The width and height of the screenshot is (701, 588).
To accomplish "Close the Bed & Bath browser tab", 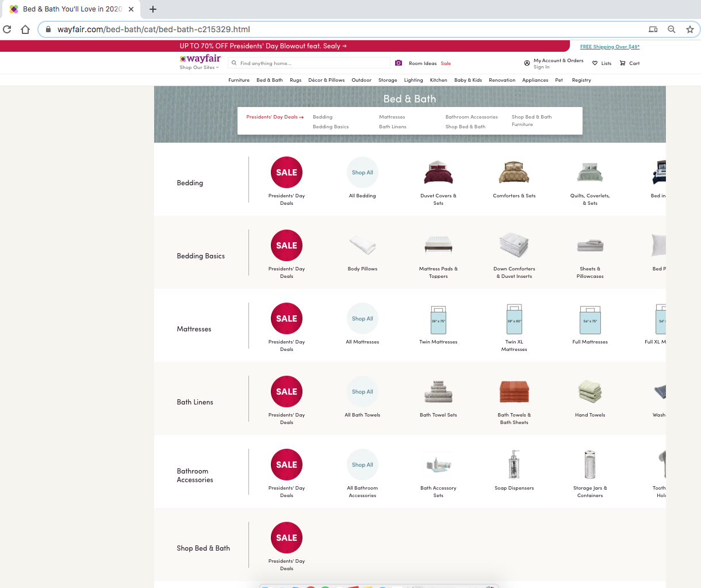I will [131, 9].
